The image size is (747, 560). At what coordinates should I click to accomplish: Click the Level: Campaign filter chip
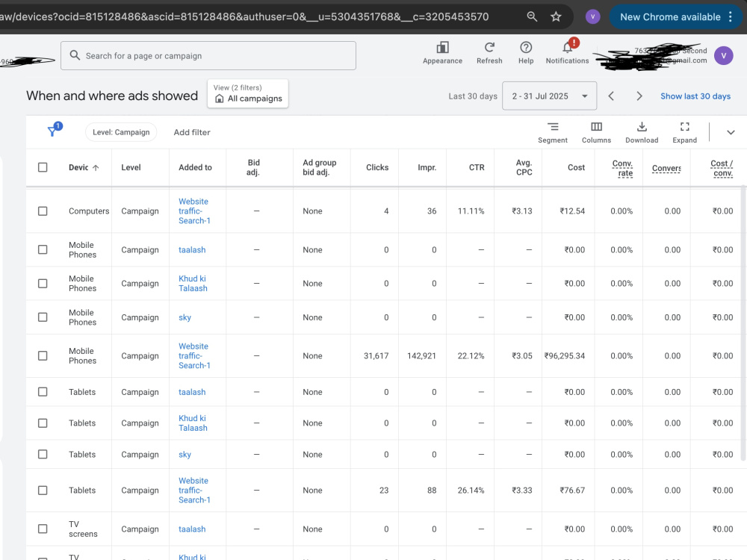point(121,132)
